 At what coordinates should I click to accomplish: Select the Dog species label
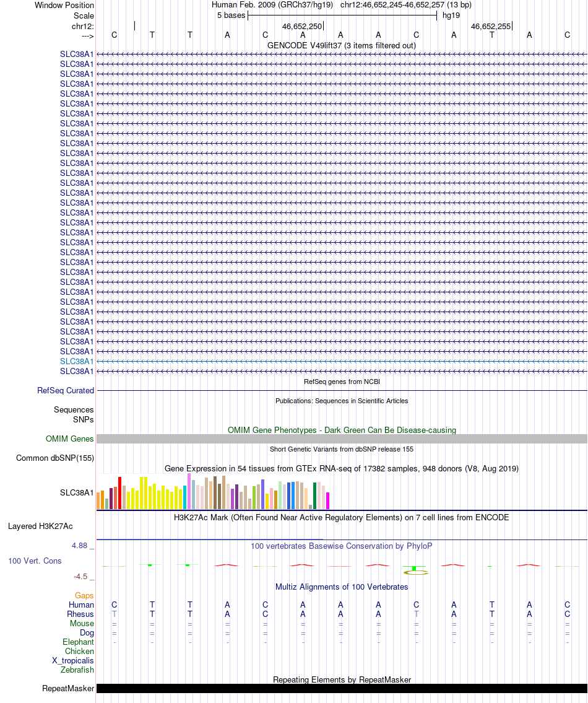87,633
